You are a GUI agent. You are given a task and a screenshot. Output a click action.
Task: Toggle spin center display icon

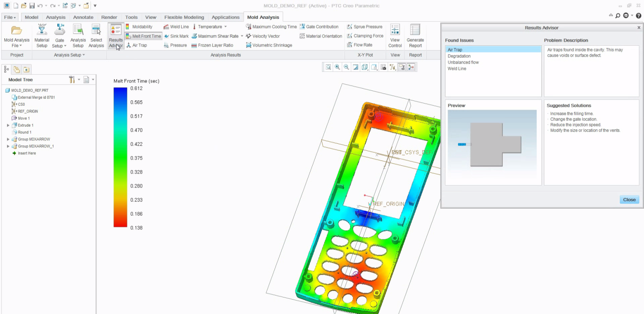(411, 67)
